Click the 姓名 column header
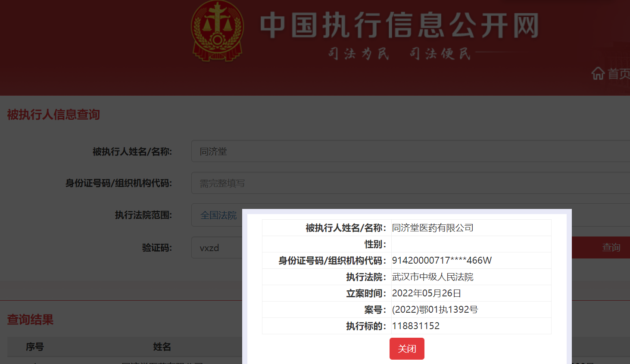Image resolution: width=630 pixels, height=364 pixels. coord(162,347)
